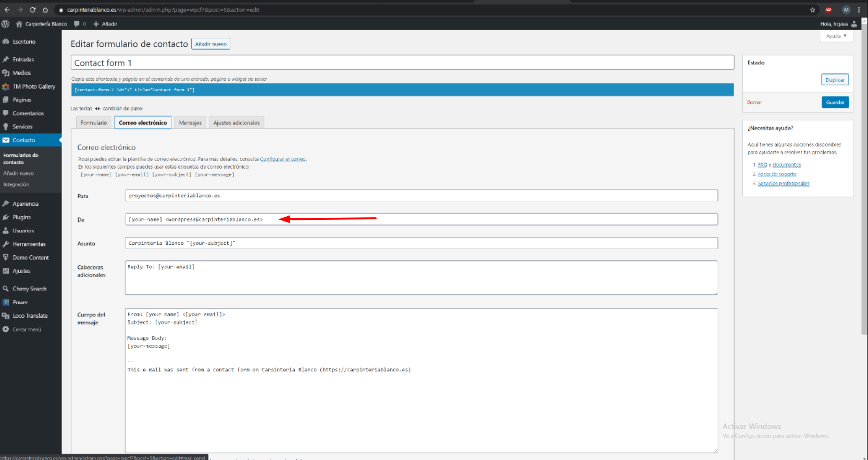Click the Services sidebar icon
868x460 pixels.
pos(6,127)
